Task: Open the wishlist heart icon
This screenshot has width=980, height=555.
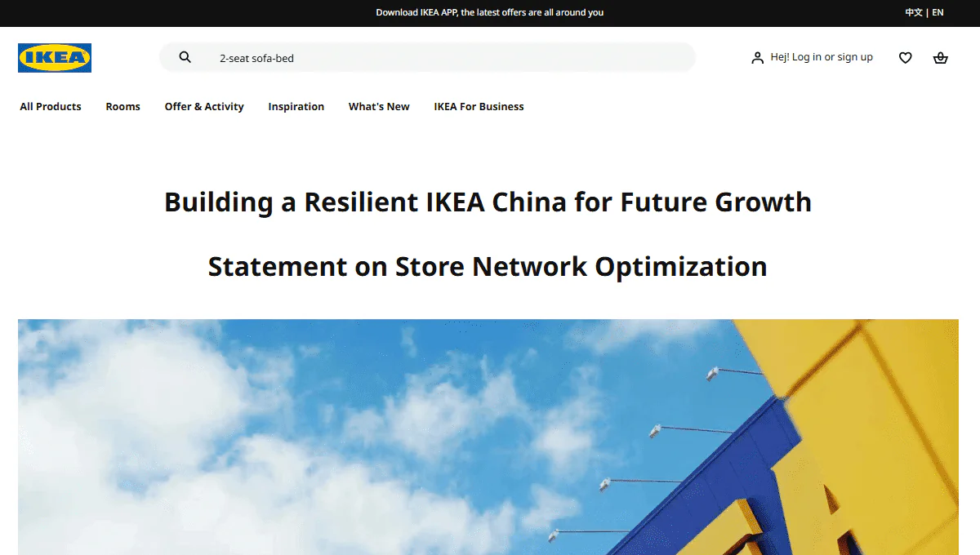Action: (905, 57)
